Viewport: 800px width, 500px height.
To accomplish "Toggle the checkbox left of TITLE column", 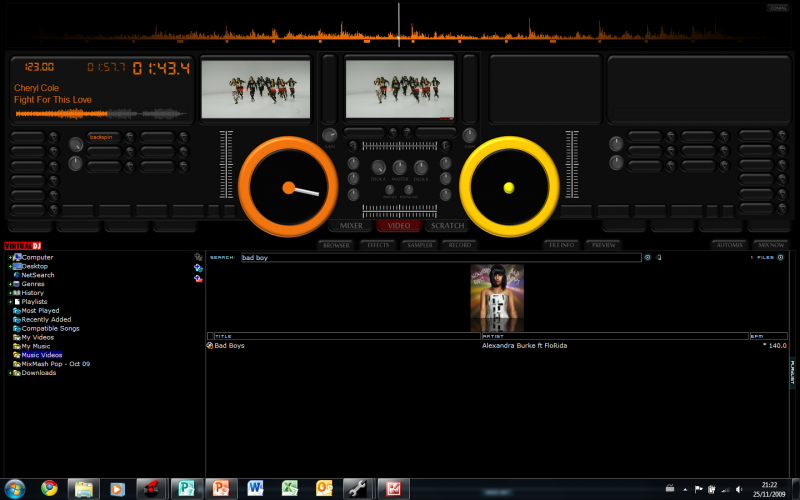I will [x=210, y=336].
